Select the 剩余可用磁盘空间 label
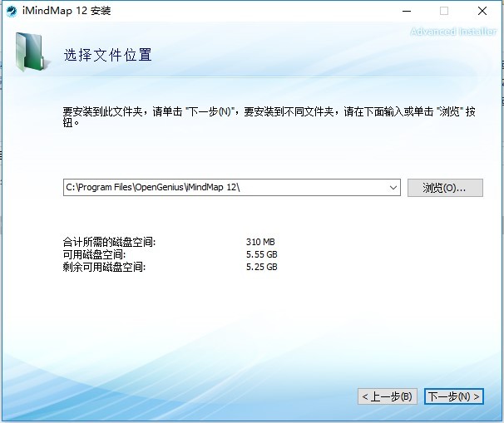 [104, 267]
